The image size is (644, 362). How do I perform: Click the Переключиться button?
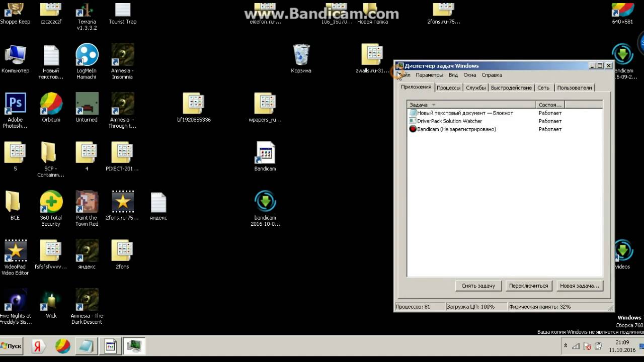[x=528, y=286]
